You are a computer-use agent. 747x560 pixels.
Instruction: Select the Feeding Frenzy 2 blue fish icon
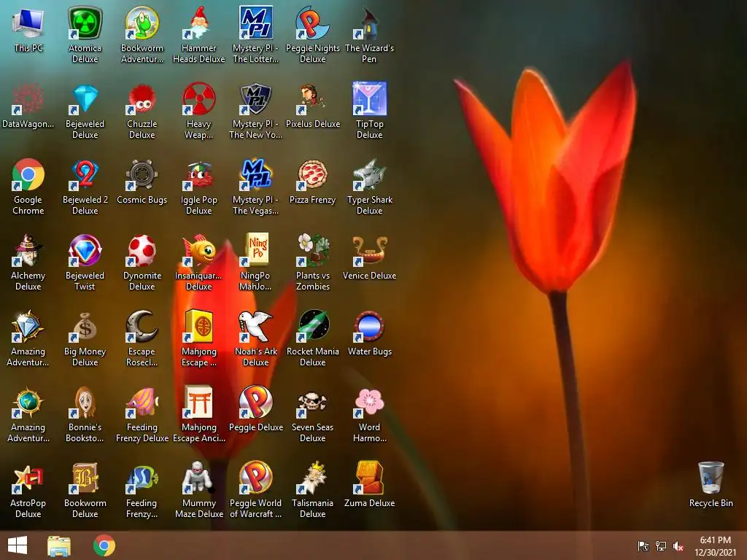pos(142,478)
